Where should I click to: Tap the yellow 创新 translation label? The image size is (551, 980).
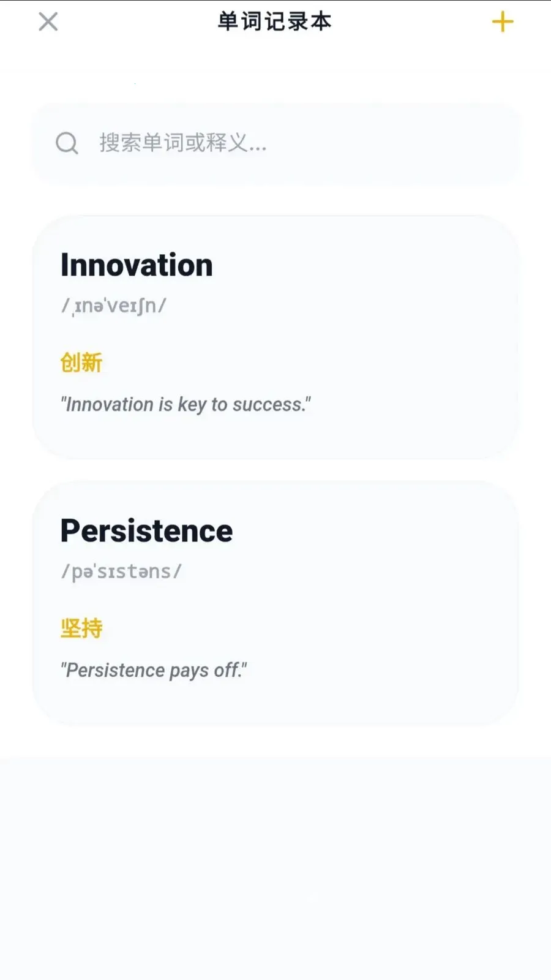81,362
